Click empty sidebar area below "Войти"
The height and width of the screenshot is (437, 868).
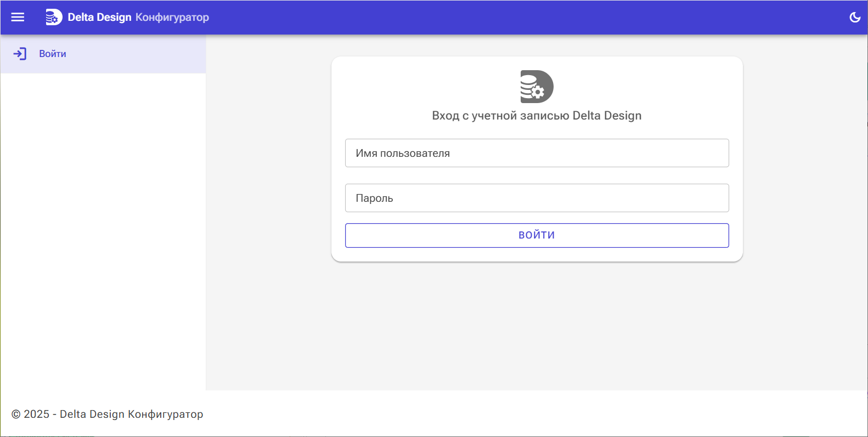coord(103,219)
